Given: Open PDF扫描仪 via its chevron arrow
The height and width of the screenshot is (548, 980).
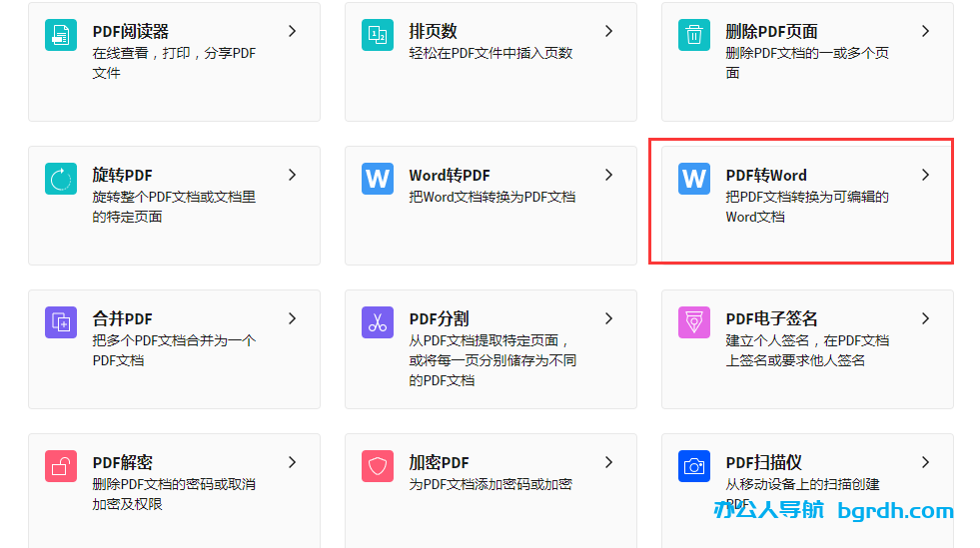Looking at the screenshot, I should pos(926,462).
